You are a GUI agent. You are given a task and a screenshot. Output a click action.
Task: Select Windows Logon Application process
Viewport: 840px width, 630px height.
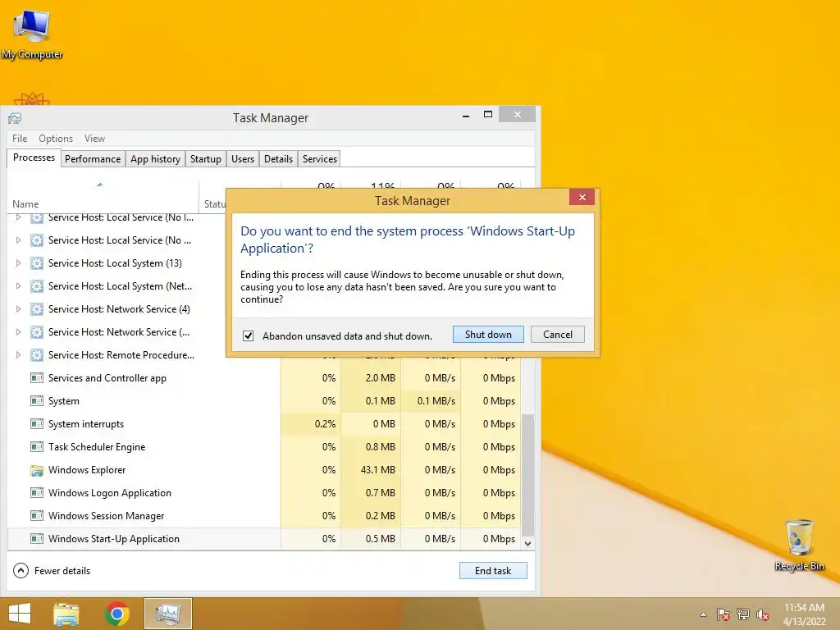pos(264,493)
